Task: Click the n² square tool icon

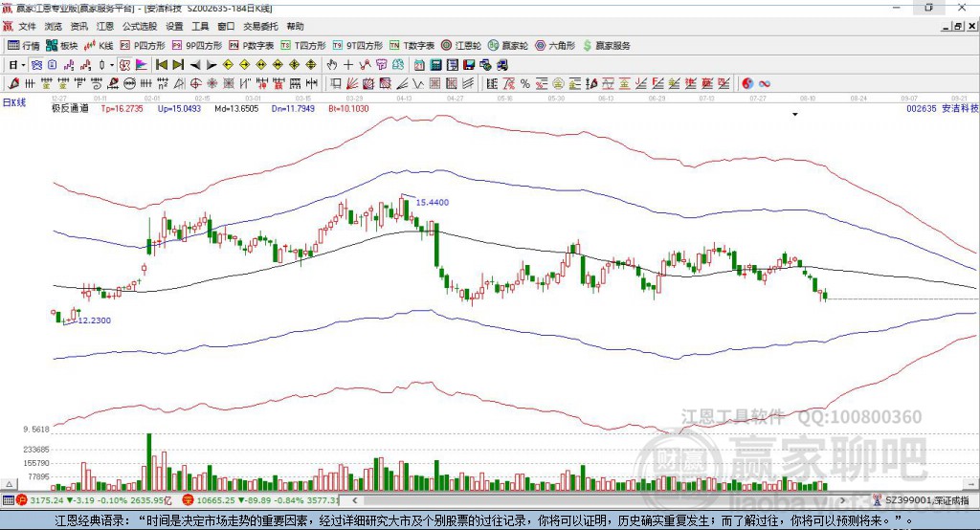Action: (163, 84)
